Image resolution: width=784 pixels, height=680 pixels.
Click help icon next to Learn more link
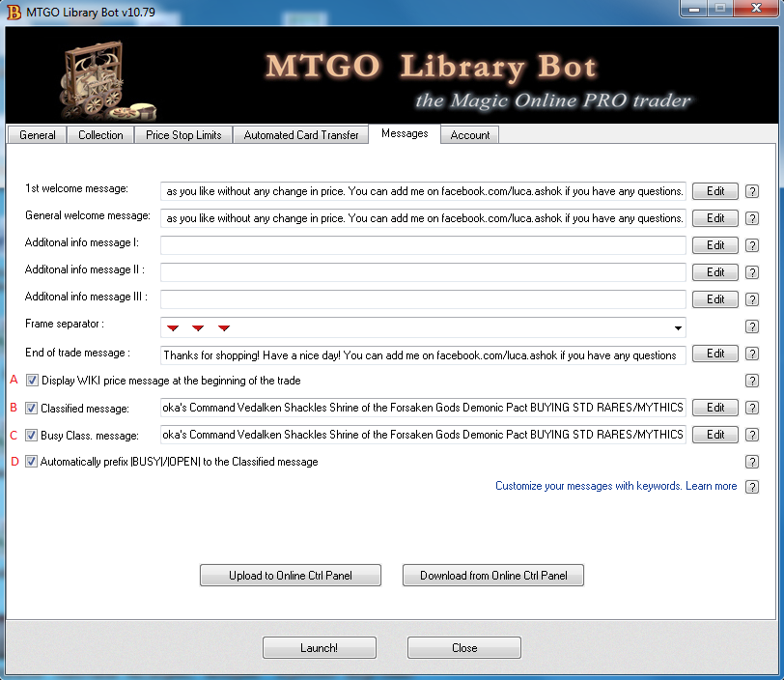tap(752, 487)
